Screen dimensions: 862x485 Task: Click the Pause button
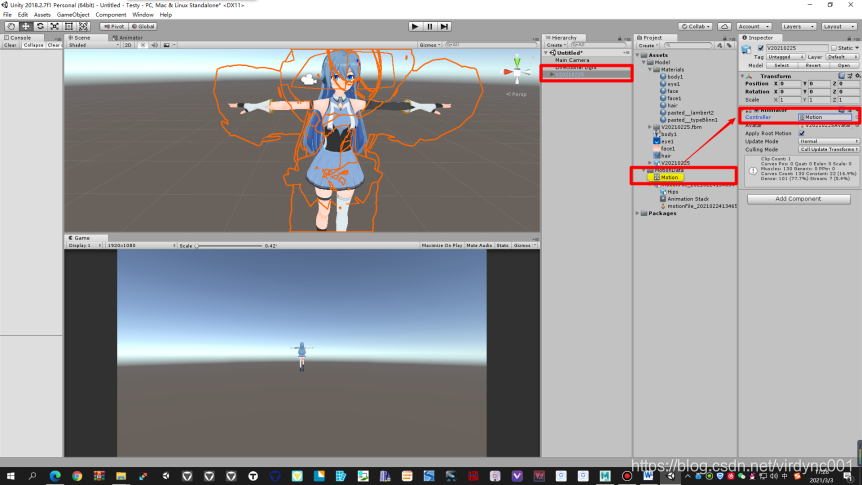coord(430,26)
